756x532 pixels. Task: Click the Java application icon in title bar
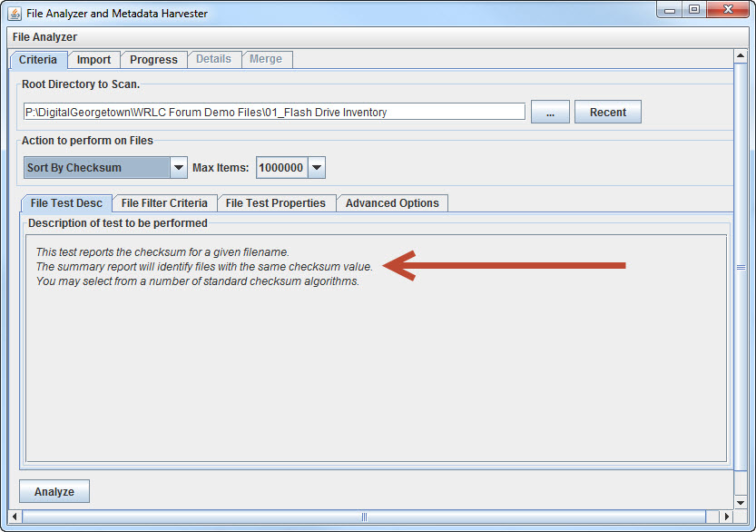pyautogui.click(x=15, y=14)
